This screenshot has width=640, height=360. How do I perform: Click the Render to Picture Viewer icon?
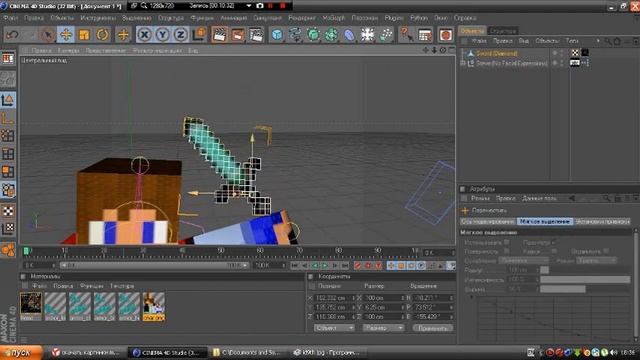pos(238,35)
